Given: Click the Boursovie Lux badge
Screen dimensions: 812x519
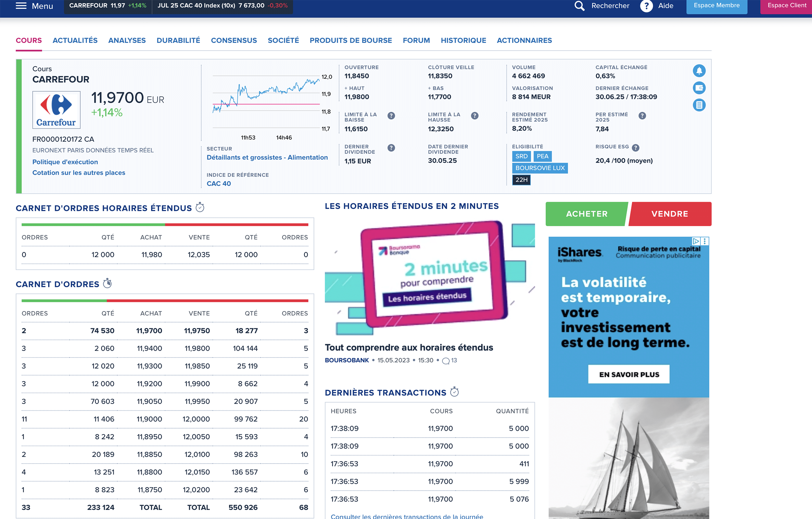Looking at the screenshot, I should coord(540,168).
